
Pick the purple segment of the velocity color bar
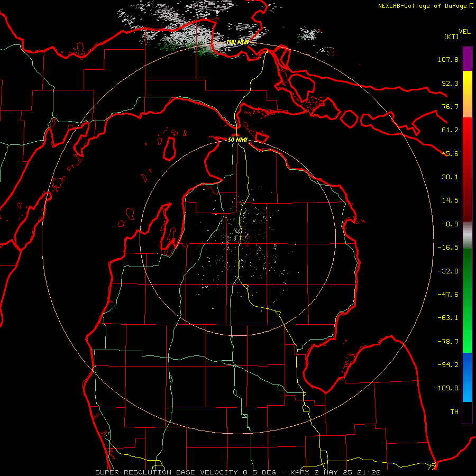467,59
